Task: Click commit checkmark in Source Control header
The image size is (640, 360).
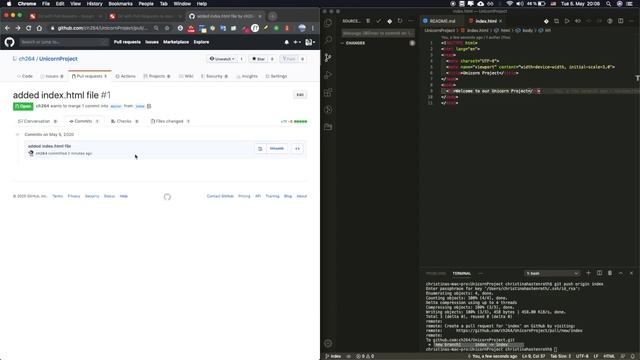Action: coord(379,21)
